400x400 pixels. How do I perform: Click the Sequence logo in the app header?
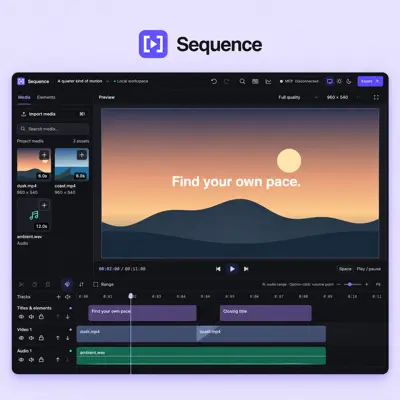click(21, 81)
